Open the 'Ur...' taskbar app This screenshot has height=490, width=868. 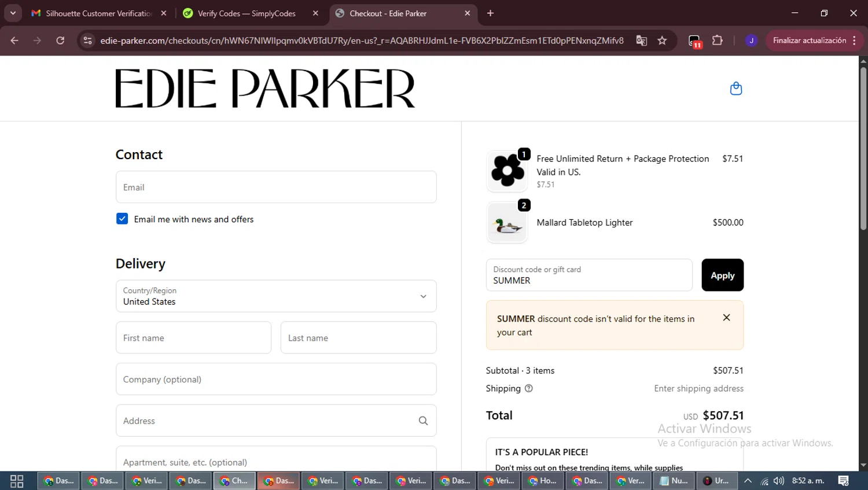[x=717, y=481]
